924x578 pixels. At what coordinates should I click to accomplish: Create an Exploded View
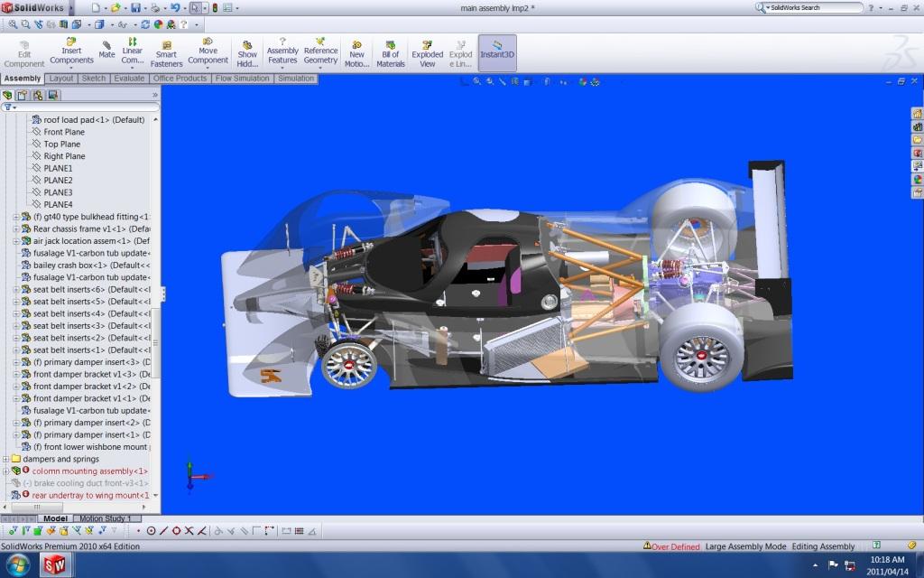tap(427, 51)
